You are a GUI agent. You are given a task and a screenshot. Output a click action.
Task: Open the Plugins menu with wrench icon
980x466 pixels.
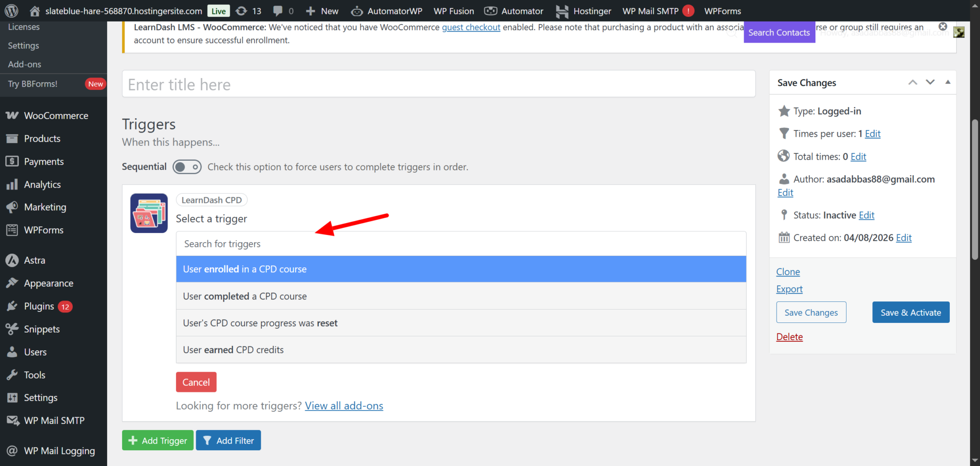click(x=39, y=306)
